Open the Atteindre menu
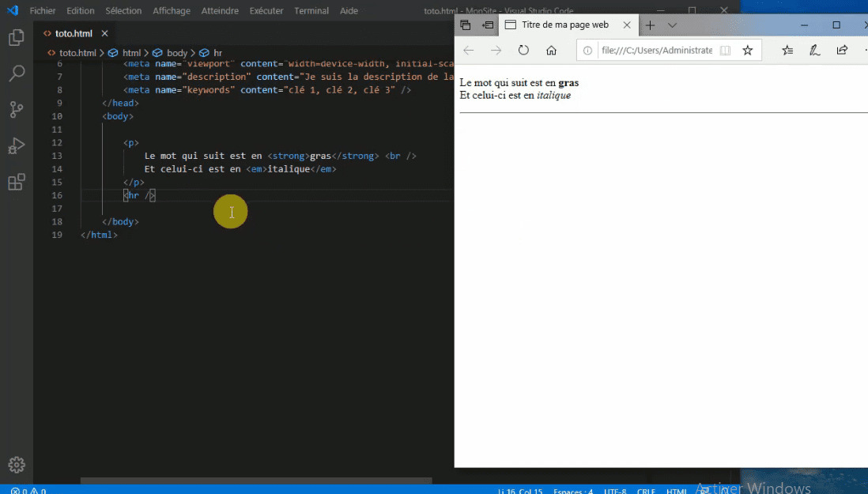This screenshot has height=494, width=868. click(220, 10)
